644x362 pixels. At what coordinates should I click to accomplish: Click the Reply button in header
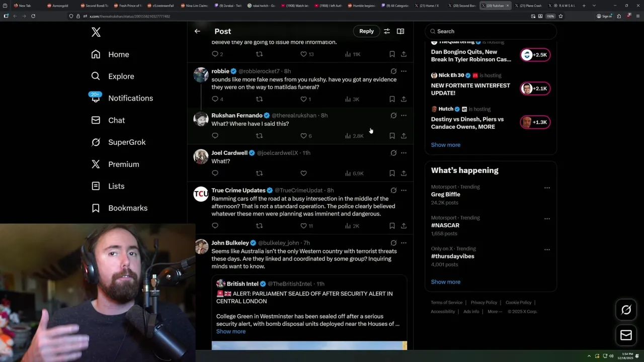click(366, 31)
